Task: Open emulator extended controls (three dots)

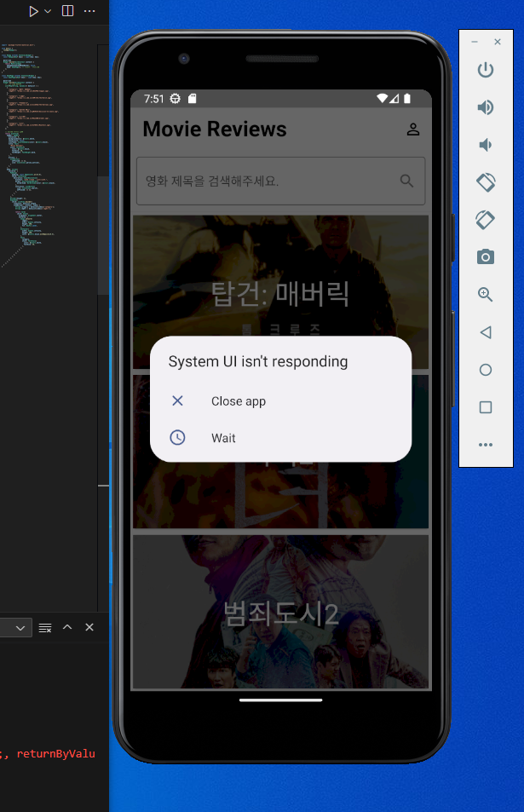Action: pyautogui.click(x=485, y=445)
